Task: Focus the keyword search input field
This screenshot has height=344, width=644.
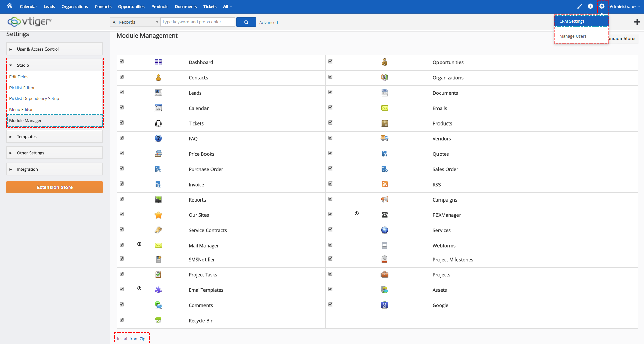Action: (198, 22)
